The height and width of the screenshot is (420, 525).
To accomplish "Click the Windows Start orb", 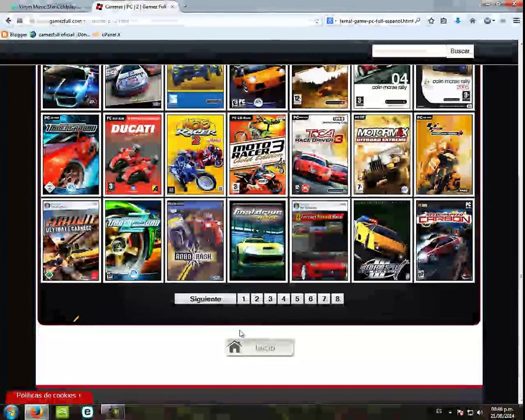I will click(10, 412).
